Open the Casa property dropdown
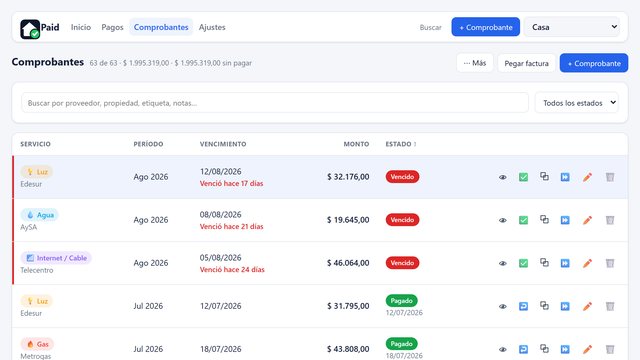 [x=572, y=27]
